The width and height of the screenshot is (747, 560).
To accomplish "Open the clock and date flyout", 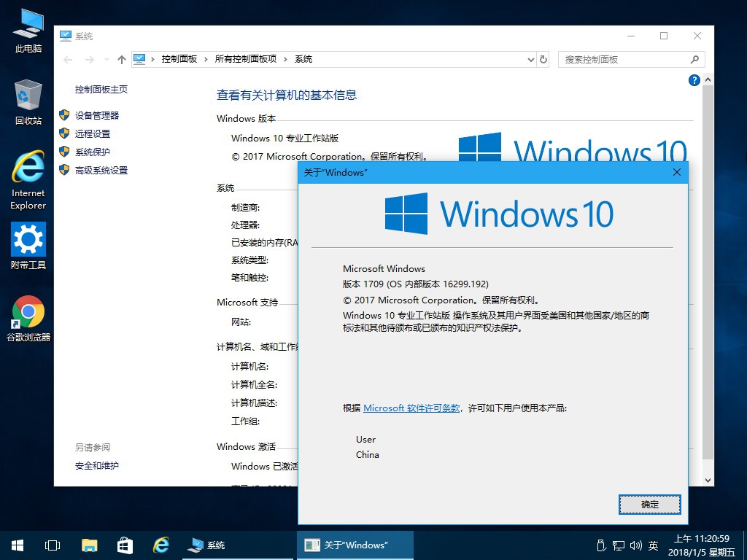I will click(x=701, y=545).
